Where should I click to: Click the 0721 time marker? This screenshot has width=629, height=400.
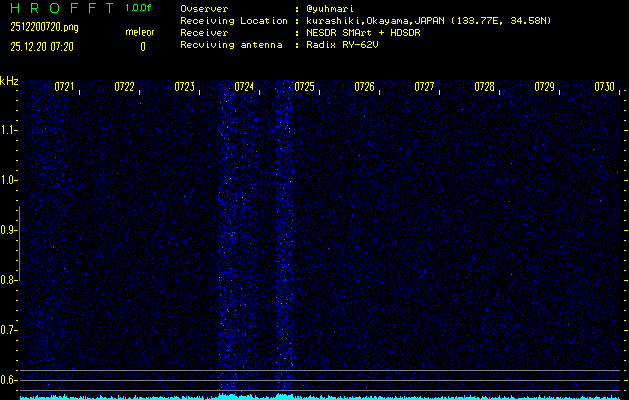(x=64, y=87)
